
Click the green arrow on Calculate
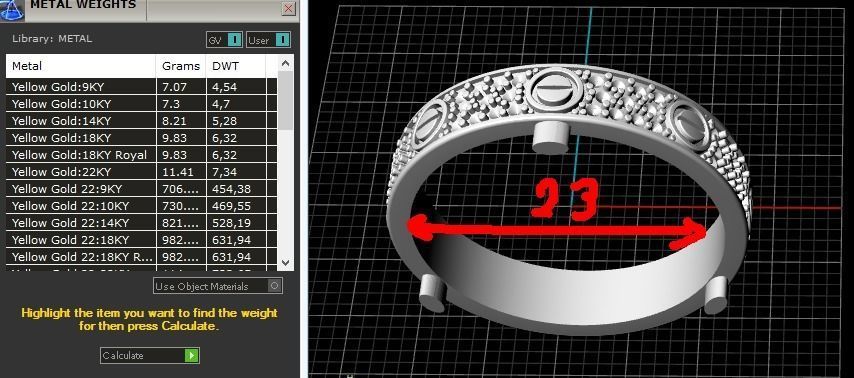192,355
